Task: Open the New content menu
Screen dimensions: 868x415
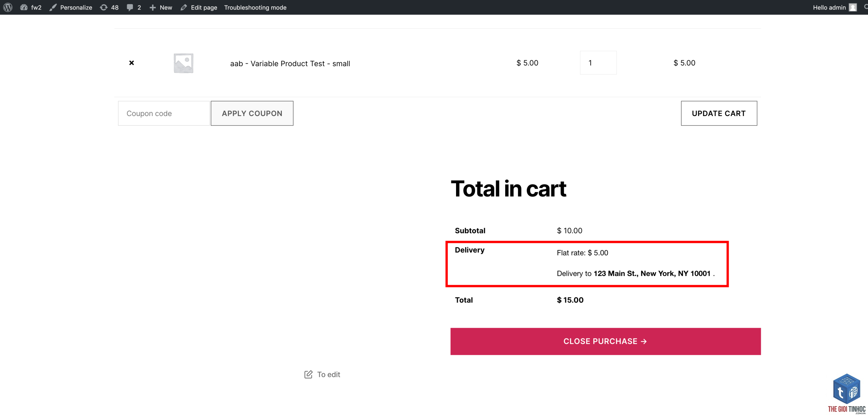Action: tap(161, 7)
